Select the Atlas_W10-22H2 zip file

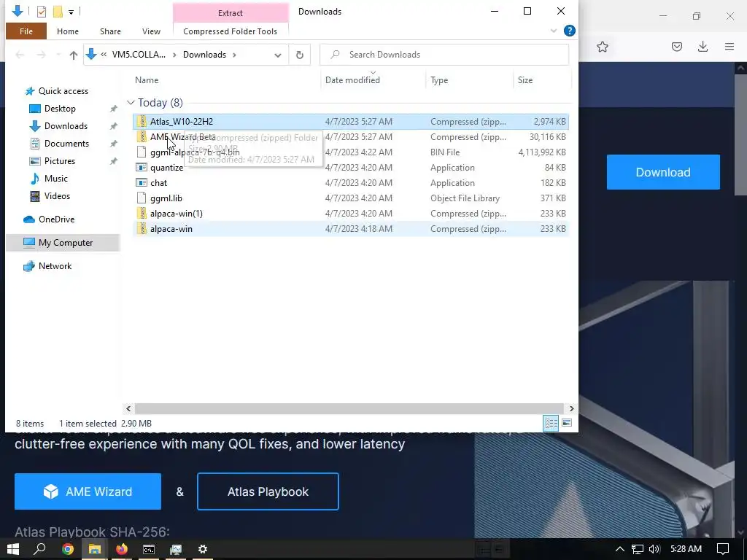351,122
